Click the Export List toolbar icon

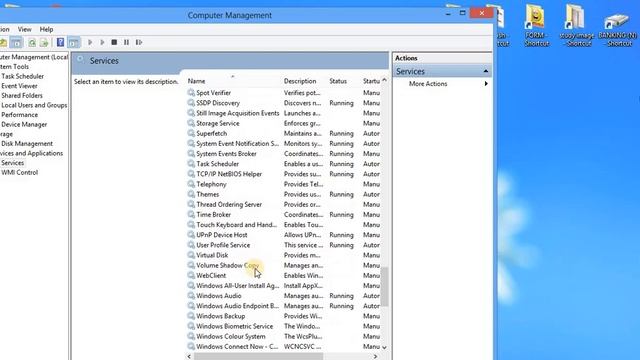pos(44,42)
